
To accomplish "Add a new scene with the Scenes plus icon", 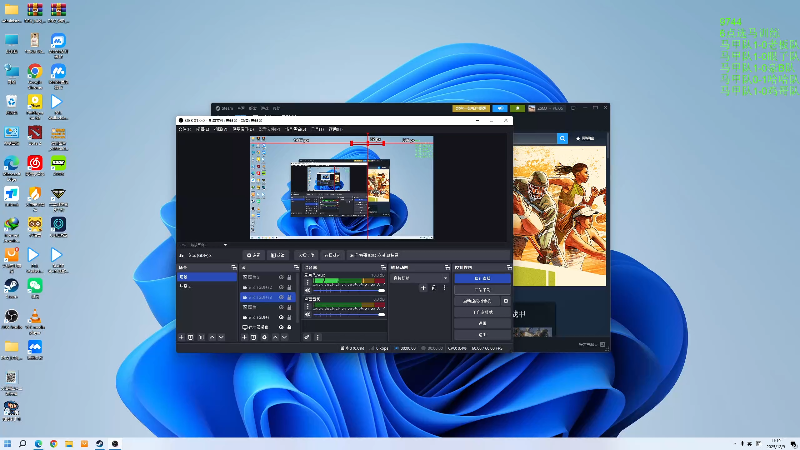I will click(181, 337).
